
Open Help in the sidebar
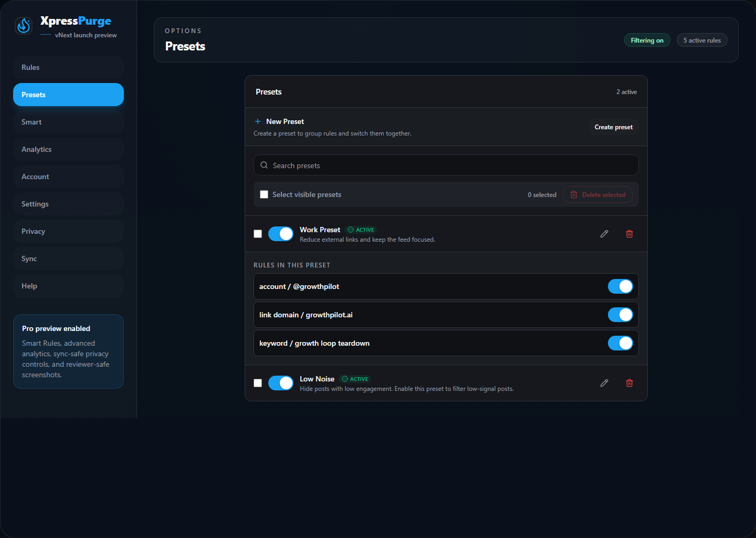(x=68, y=286)
